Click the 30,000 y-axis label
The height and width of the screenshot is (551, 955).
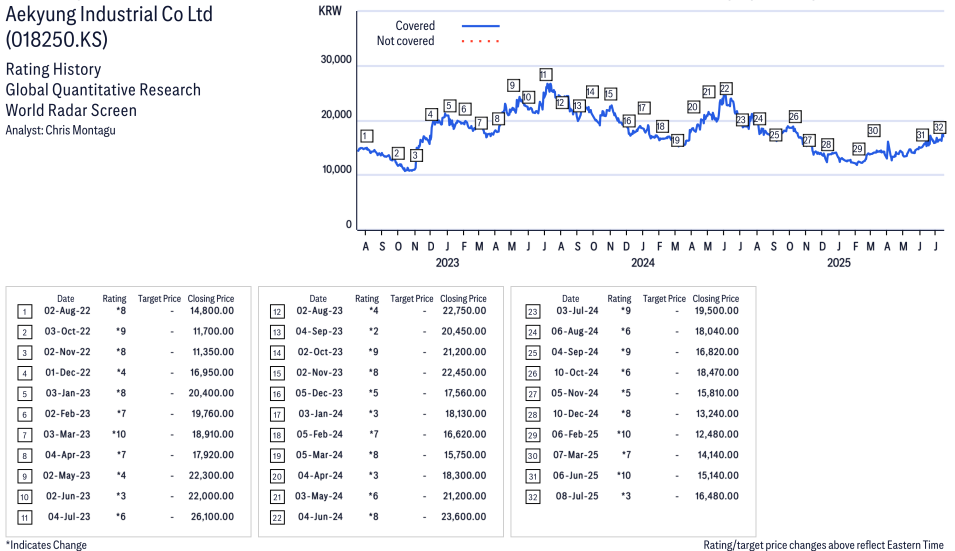pyautogui.click(x=336, y=60)
